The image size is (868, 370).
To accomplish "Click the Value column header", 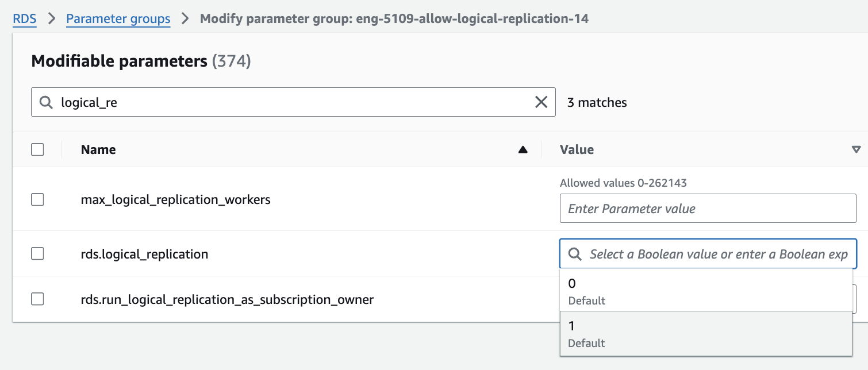I will 577,150.
